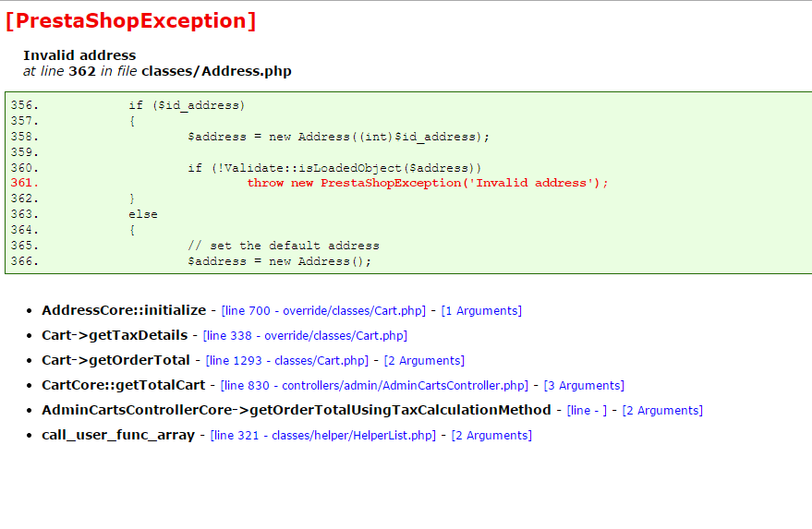Click the call_user_func_array trace entry
Viewport: 812px width, 529px height.
(118, 435)
